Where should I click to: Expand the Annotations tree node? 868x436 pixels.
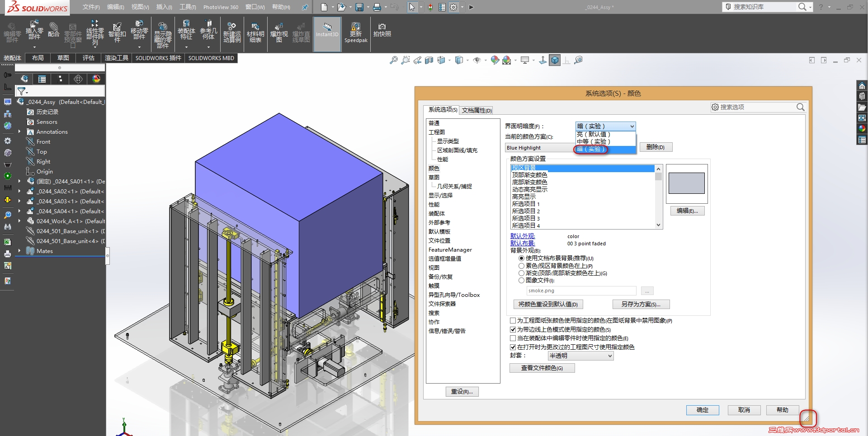(19, 132)
